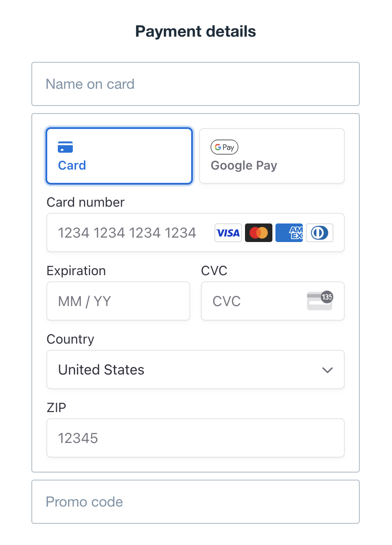This screenshot has width=392, height=545.
Task: Focus the Name on card field
Action: coord(195,84)
